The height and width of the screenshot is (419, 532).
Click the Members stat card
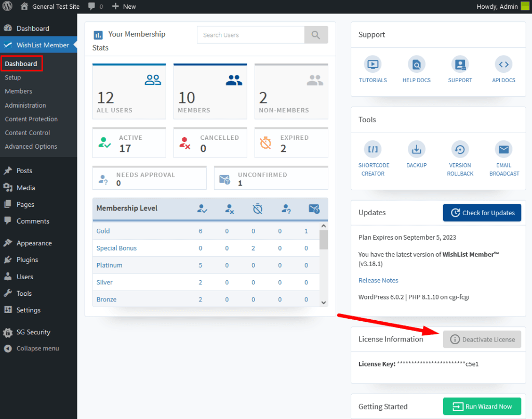(210, 91)
